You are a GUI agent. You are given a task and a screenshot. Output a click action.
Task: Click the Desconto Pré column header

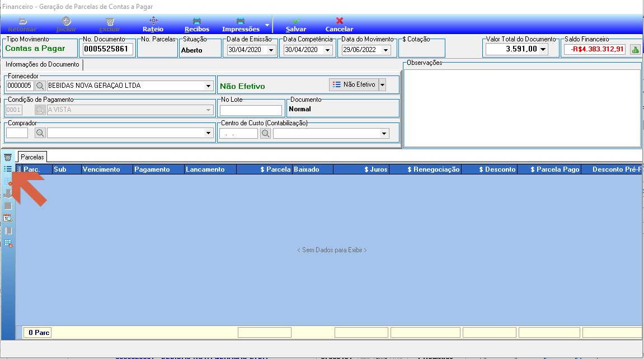(612, 169)
